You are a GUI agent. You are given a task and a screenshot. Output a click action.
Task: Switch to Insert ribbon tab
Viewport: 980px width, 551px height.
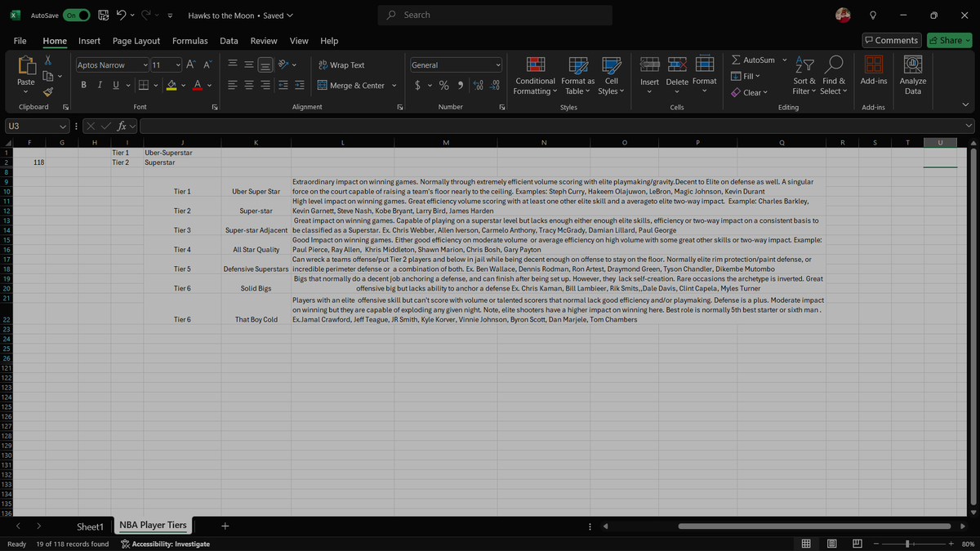[x=89, y=41]
